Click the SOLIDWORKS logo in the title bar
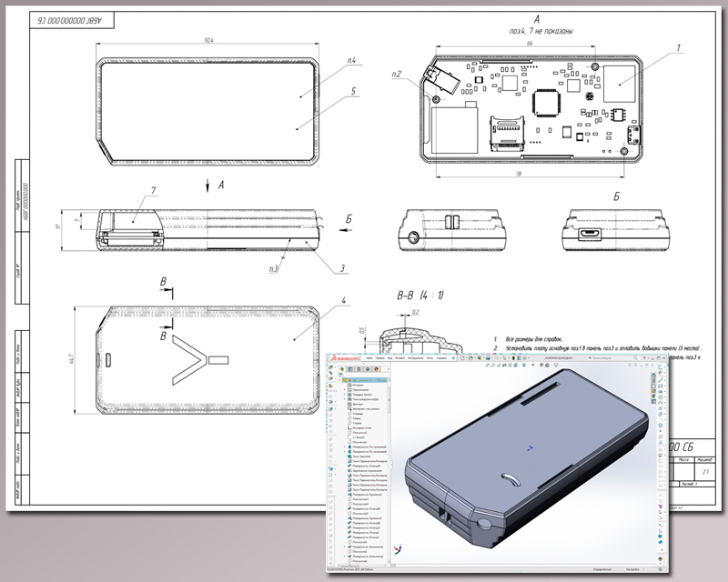Viewport: 728px width, 582px height. [345, 357]
